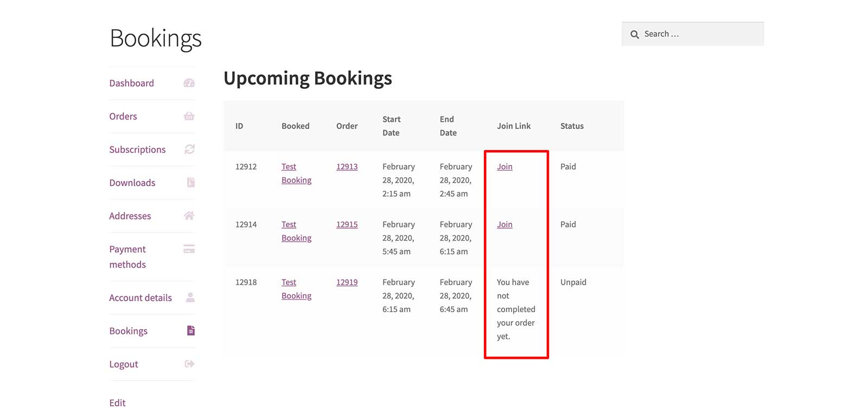Screen dimensions: 868x420
Task: Go to Subscriptions in sidebar
Action: (137, 150)
